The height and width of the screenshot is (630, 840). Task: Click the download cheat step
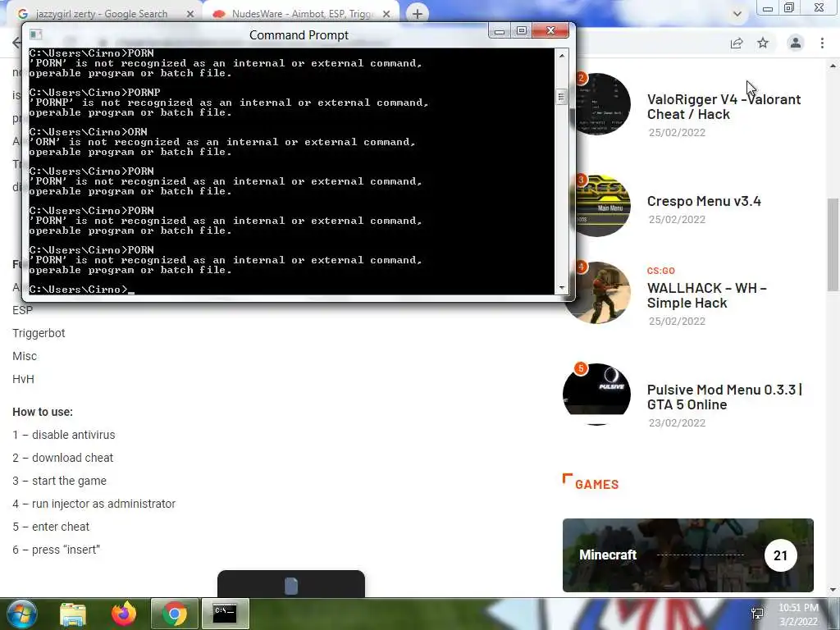[62, 458]
